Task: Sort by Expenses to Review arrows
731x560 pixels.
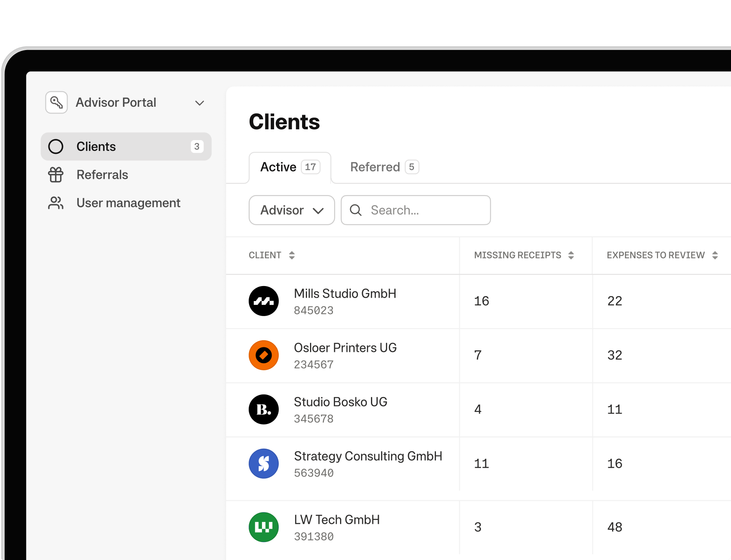Action: pyautogui.click(x=715, y=255)
